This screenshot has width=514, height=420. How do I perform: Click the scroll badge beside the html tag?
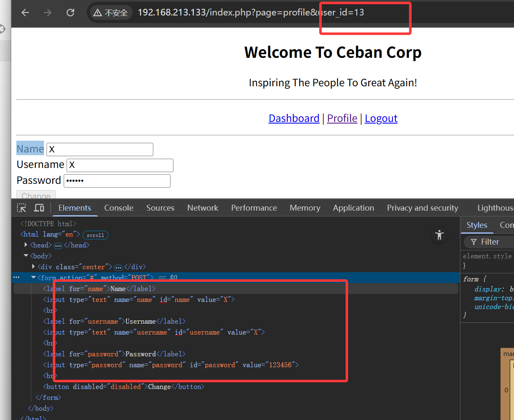tap(95, 235)
